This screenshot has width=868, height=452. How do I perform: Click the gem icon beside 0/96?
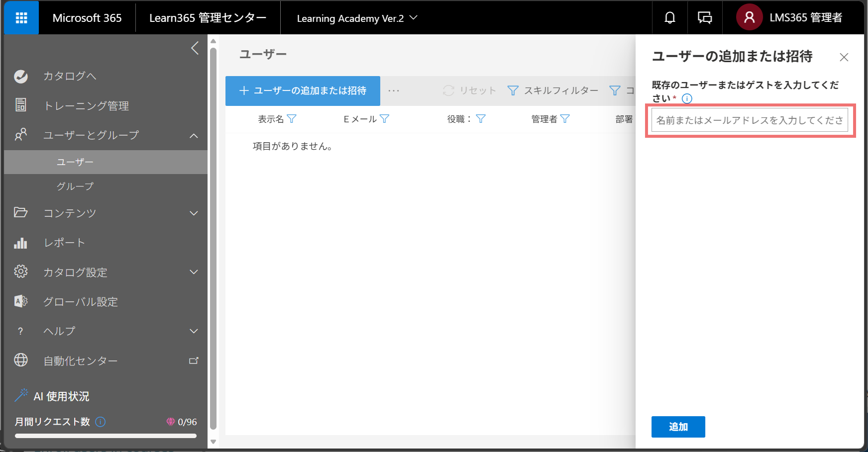click(x=171, y=422)
